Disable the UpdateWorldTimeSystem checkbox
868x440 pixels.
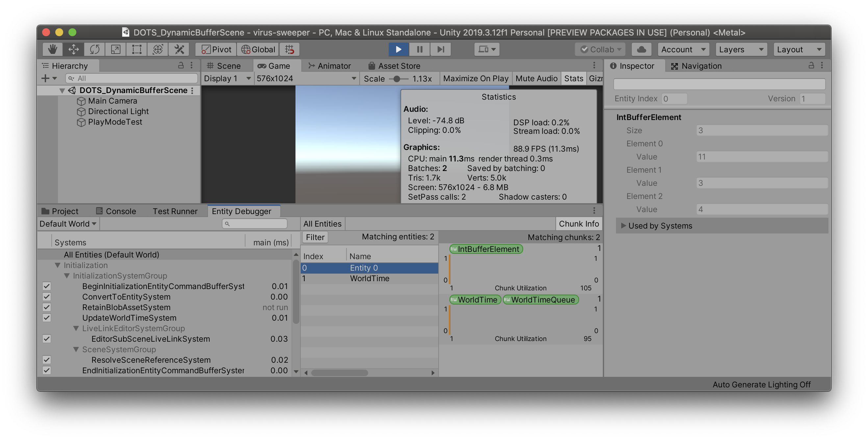click(x=47, y=317)
